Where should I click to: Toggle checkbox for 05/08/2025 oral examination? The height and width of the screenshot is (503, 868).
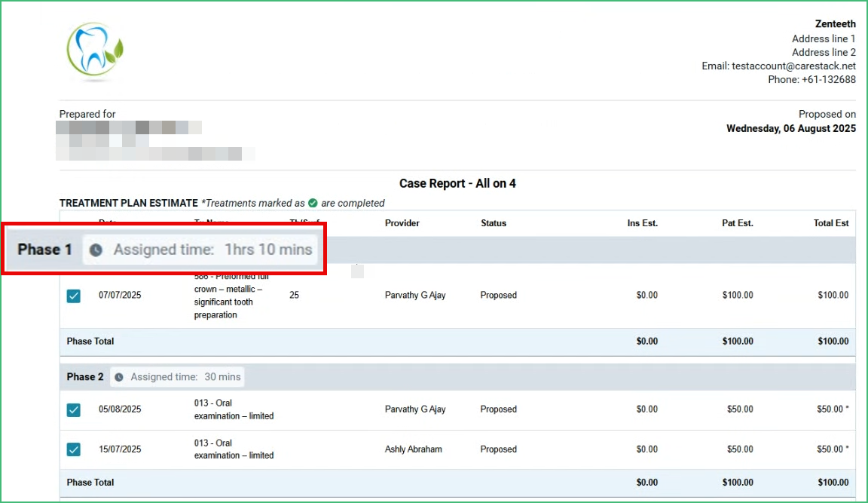coord(74,410)
